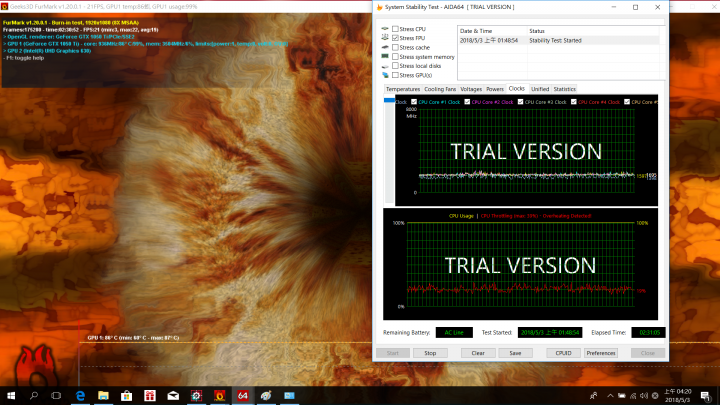Click the Save button
Viewport: 720px width, 405px height.
click(x=515, y=353)
